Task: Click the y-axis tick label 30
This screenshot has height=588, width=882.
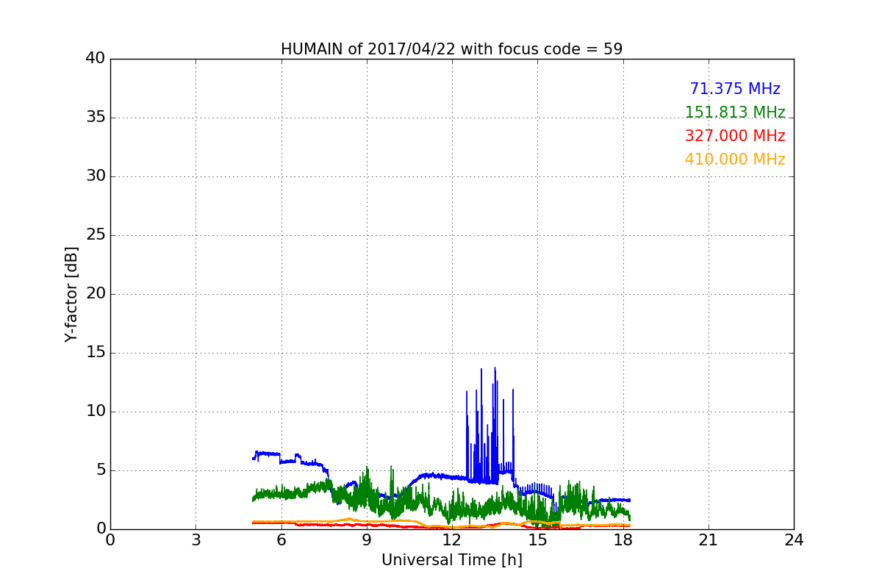Action: click(x=96, y=176)
